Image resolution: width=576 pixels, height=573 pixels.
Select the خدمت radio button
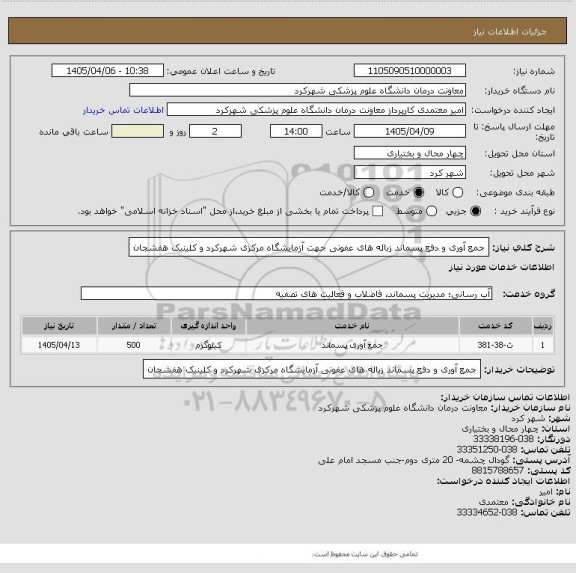tap(419, 192)
